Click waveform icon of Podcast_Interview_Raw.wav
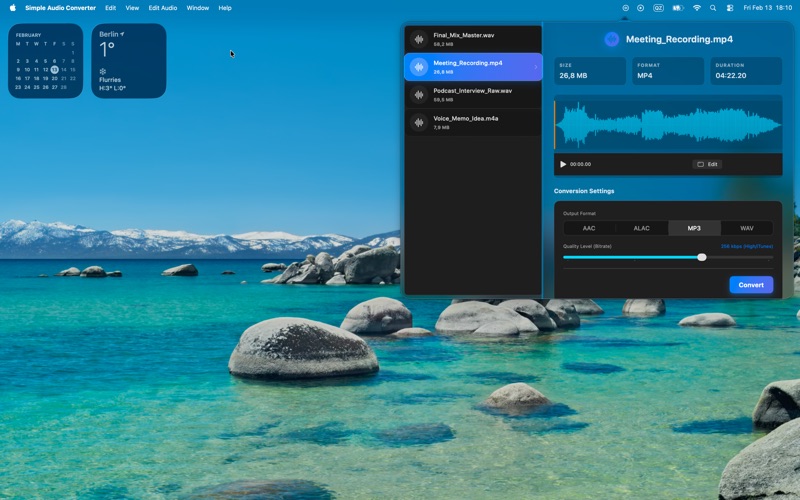The width and height of the screenshot is (800, 500). coord(419,95)
